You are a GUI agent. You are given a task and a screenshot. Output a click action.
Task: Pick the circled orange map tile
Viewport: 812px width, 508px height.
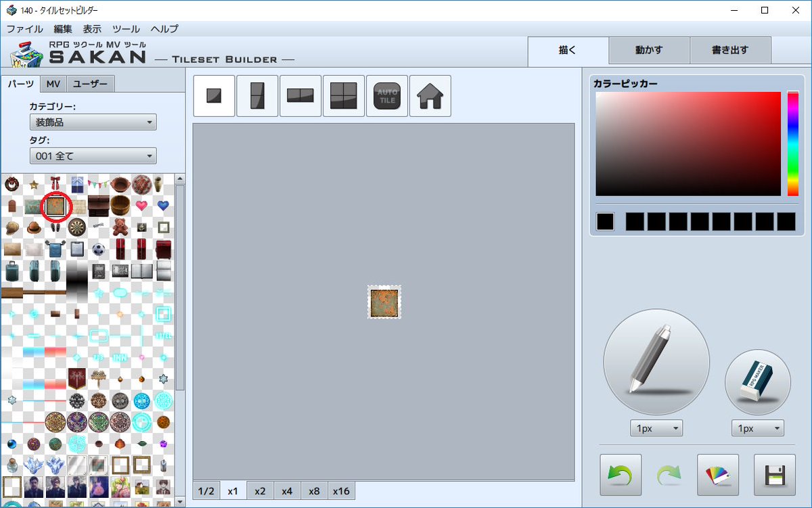[55, 206]
